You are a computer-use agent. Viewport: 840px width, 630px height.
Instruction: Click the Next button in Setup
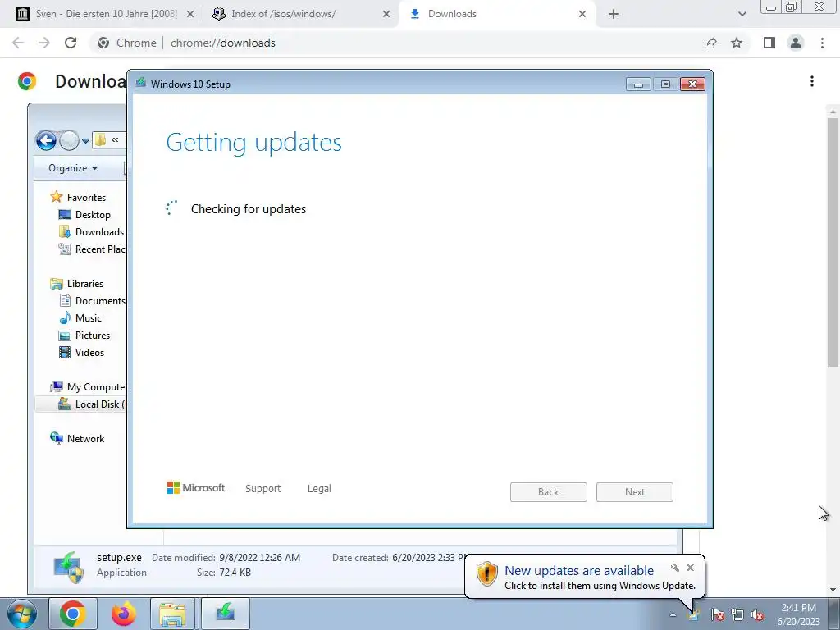point(635,492)
